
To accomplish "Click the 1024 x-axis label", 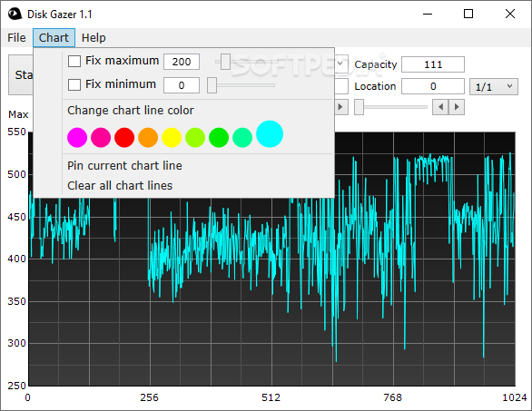I will click(x=515, y=397).
